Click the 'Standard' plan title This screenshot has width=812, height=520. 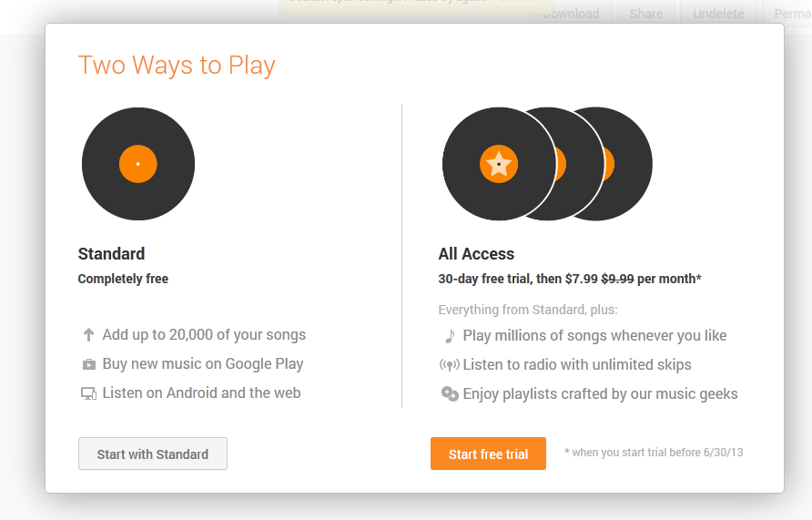point(111,254)
